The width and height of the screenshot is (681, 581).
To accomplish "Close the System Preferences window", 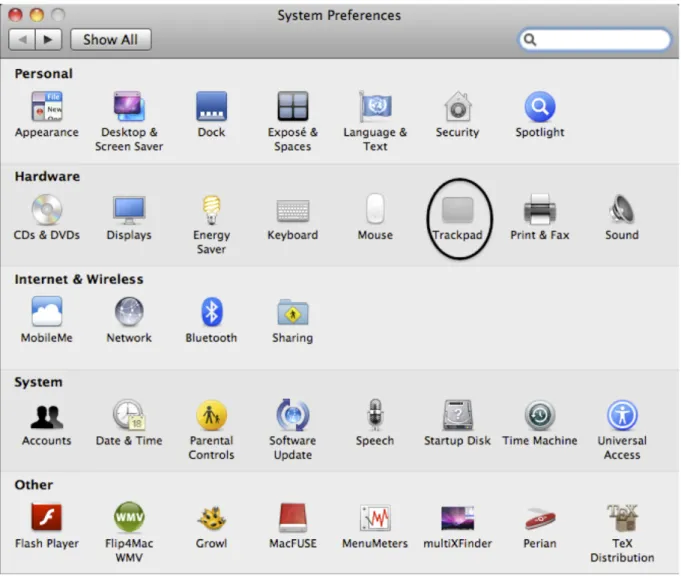I will [x=16, y=15].
